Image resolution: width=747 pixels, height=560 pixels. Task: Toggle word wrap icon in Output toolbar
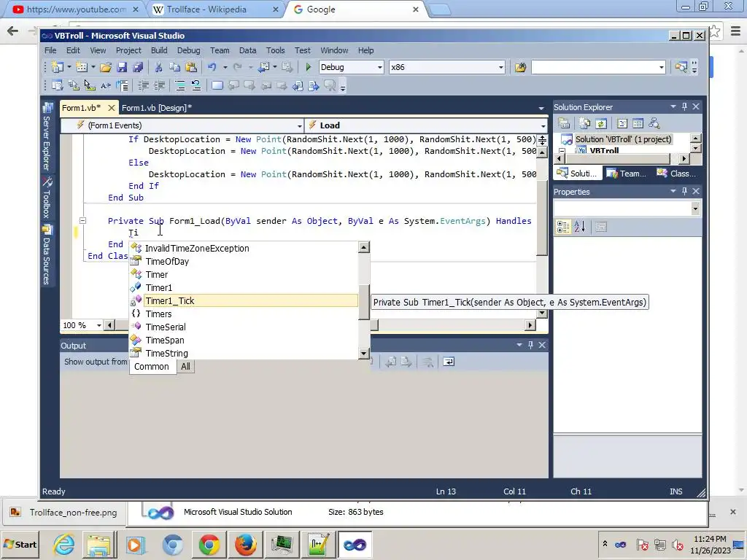click(x=449, y=362)
